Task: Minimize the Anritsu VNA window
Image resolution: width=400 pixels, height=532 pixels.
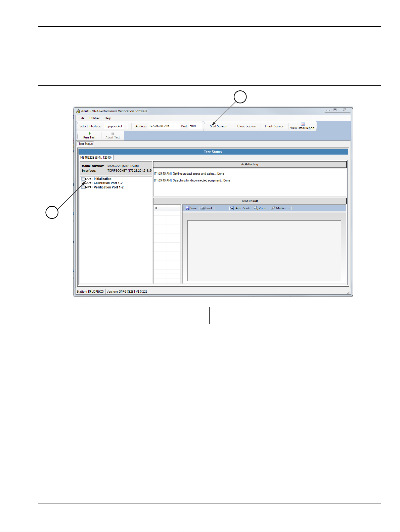Action: coord(328,110)
